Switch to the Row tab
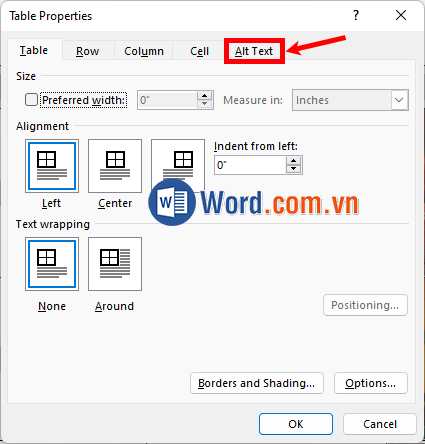This screenshot has height=444, width=425. click(x=88, y=51)
